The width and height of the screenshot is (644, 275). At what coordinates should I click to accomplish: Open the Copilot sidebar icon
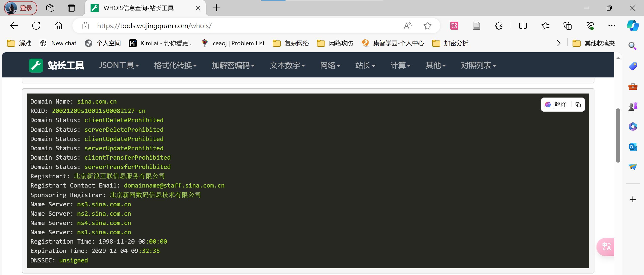point(632,26)
